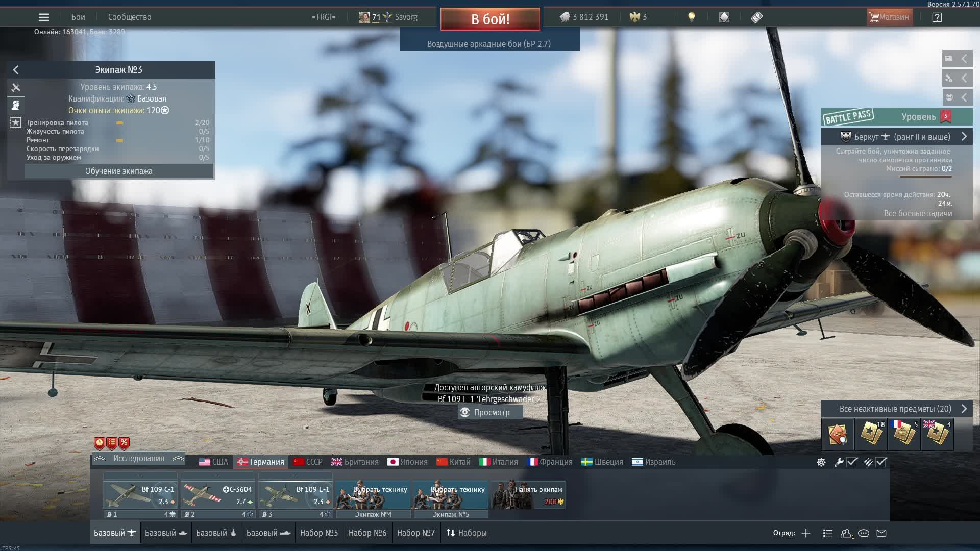Switch to Набор №5 preset
Image resolution: width=980 pixels, height=551 pixels.
pos(319,533)
